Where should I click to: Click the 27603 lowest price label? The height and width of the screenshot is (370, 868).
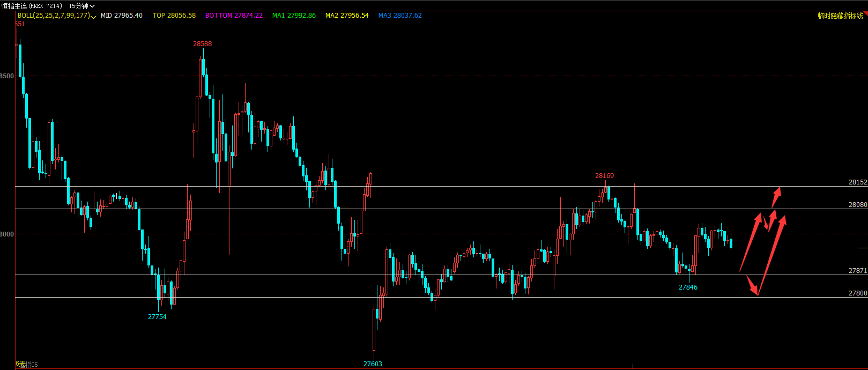pyautogui.click(x=373, y=364)
